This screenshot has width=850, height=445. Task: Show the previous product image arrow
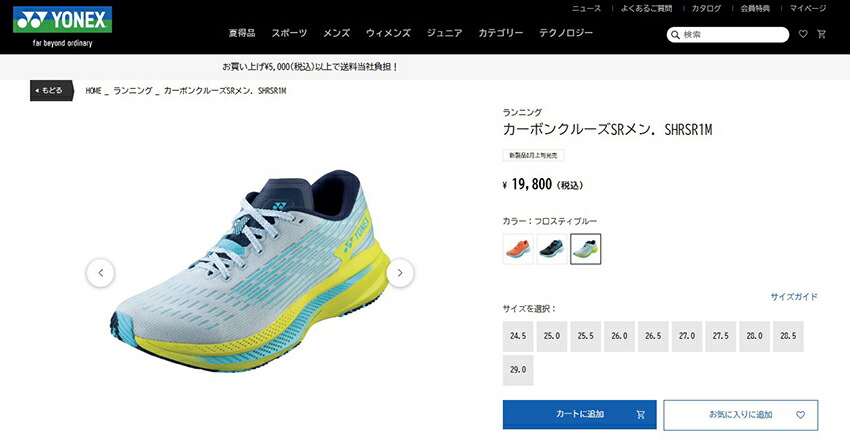100,273
